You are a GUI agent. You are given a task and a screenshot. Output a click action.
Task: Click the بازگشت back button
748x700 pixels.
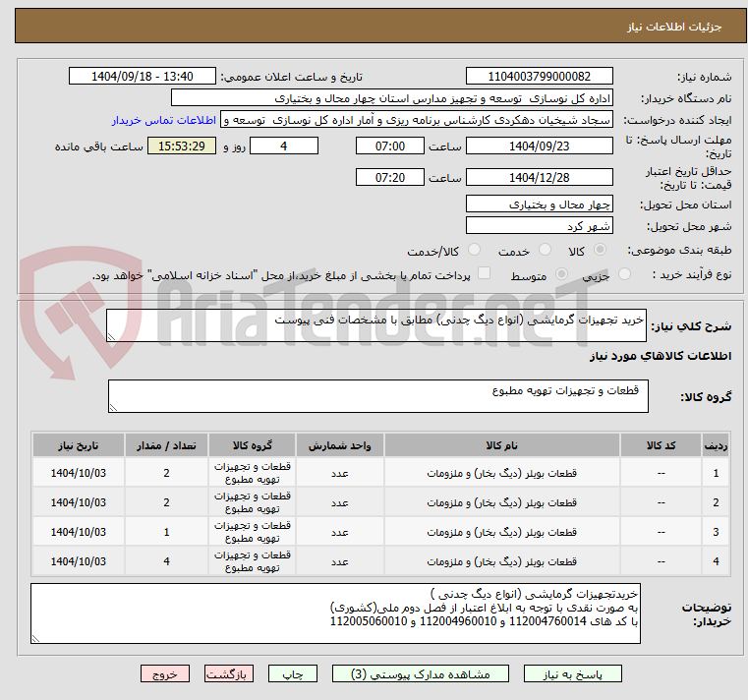point(228,673)
